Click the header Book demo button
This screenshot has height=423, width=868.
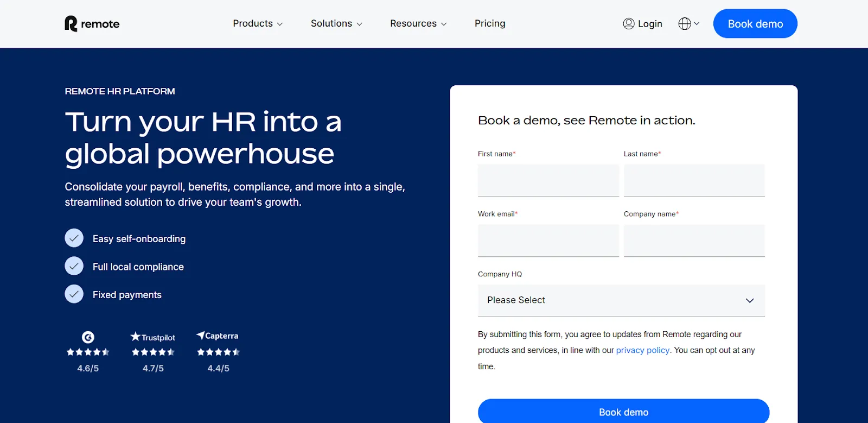pyautogui.click(x=755, y=24)
